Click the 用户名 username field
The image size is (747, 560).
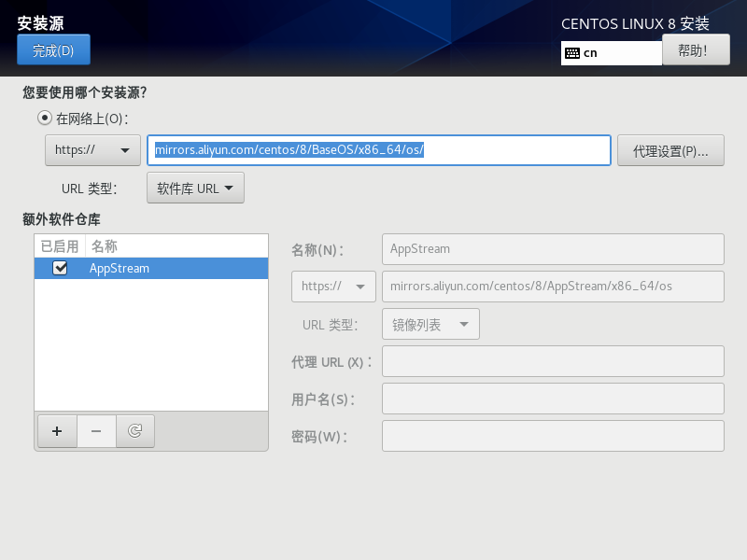click(x=553, y=399)
